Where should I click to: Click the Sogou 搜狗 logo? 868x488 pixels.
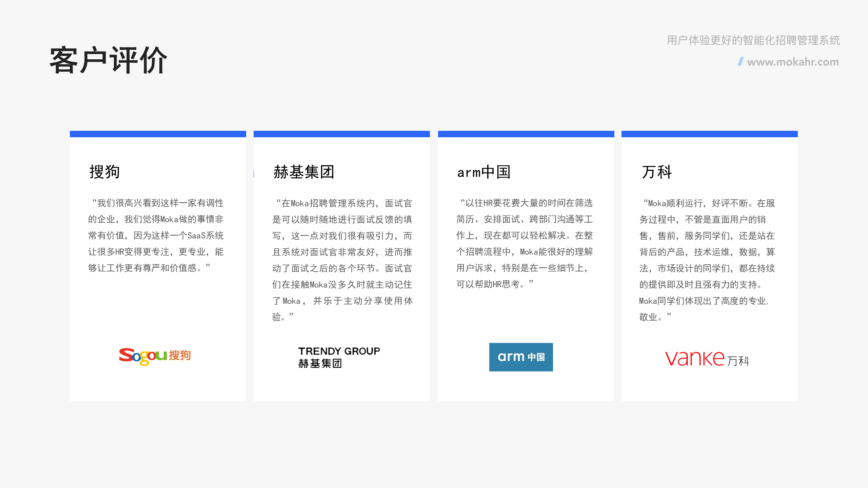point(155,357)
